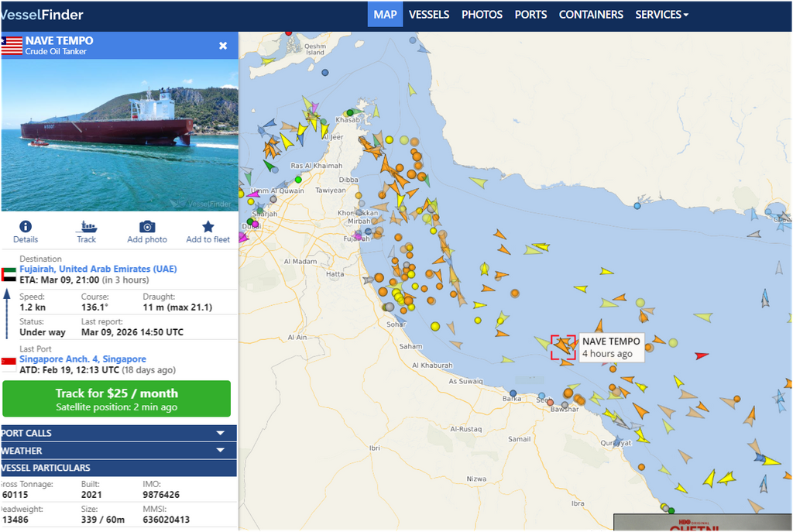The width and height of the screenshot is (793, 532).
Task: Click Track for $25 / month button
Action: [x=117, y=399]
